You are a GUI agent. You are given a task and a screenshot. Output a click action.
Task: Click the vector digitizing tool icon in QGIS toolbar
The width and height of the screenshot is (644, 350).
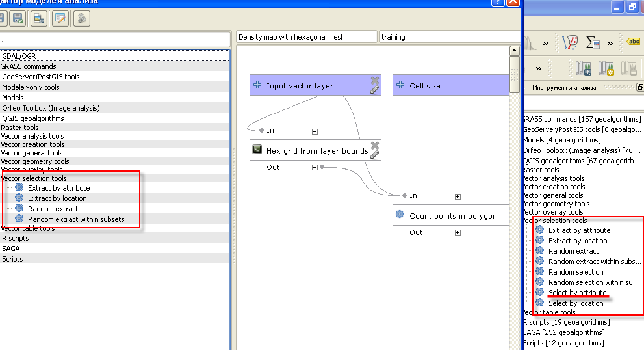570,42
